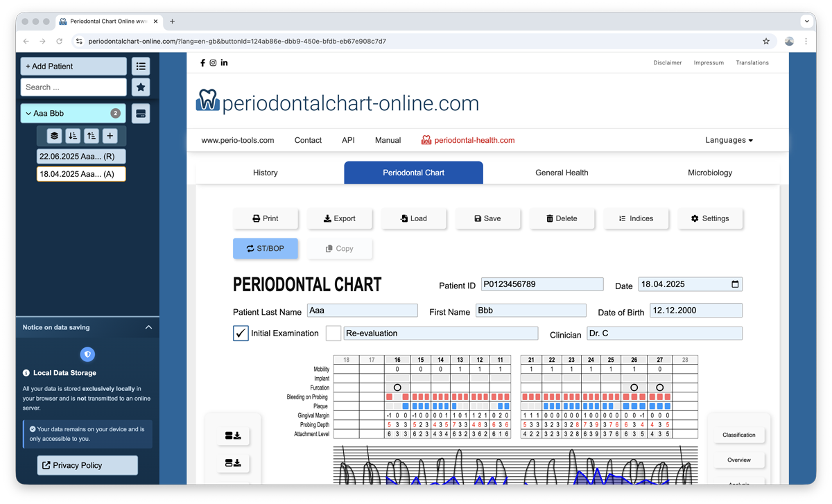The height and width of the screenshot is (504, 832).
Task: Open the patient list view icon
Action: pyautogui.click(x=141, y=67)
